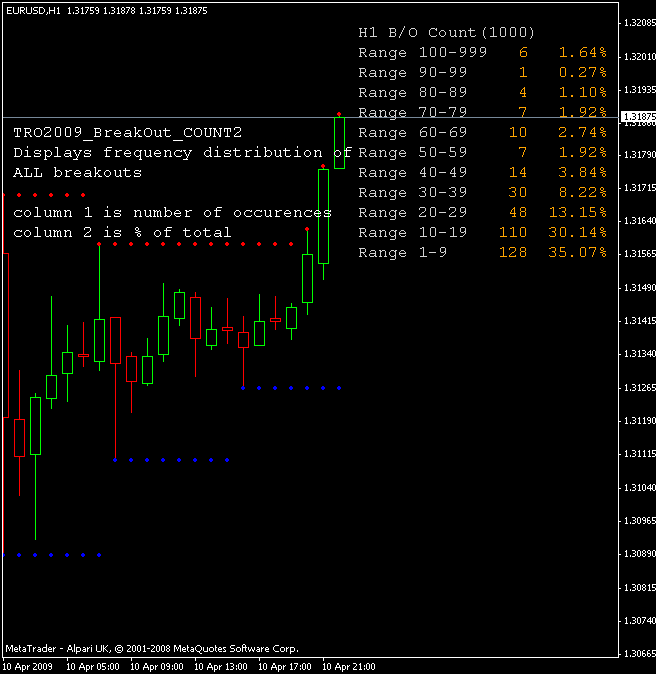The width and height of the screenshot is (656, 674).
Task: Click the '10 Apr 09:00' time axis label
Action: pos(157,667)
